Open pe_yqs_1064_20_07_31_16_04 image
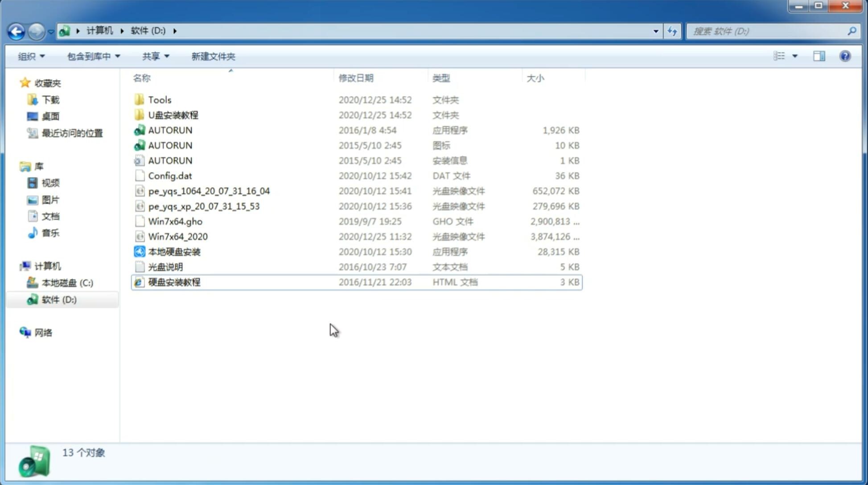Image resolution: width=868 pixels, height=485 pixels. point(209,191)
